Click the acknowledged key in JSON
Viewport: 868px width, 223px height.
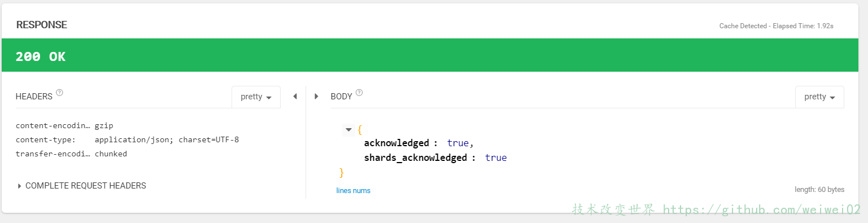click(396, 143)
